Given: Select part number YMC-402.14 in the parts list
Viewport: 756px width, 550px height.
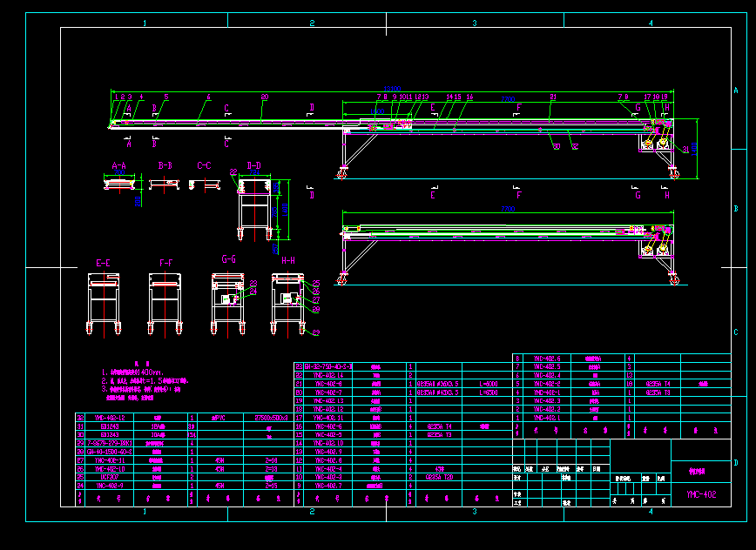Looking at the screenshot, I should click(x=328, y=375).
